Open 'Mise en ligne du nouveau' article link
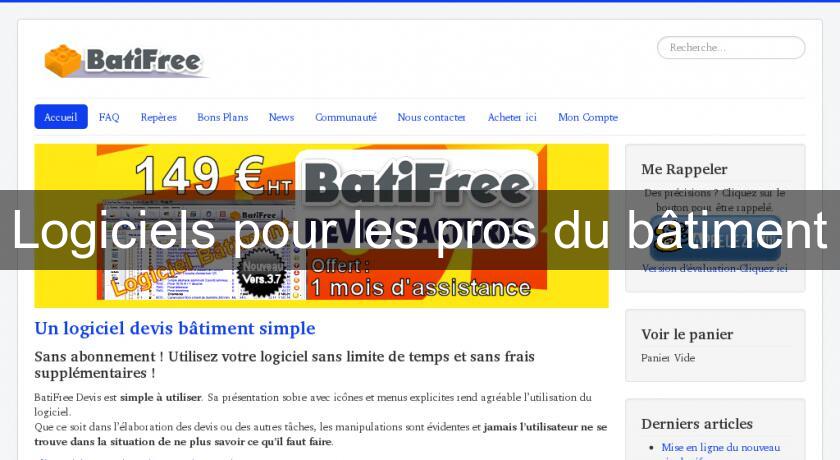The height and width of the screenshot is (460, 840). pyautogui.click(x=720, y=447)
